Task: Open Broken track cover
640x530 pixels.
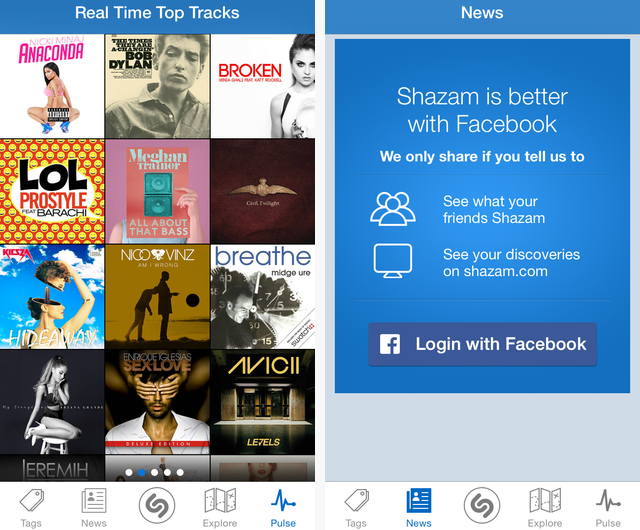Action: (263, 86)
